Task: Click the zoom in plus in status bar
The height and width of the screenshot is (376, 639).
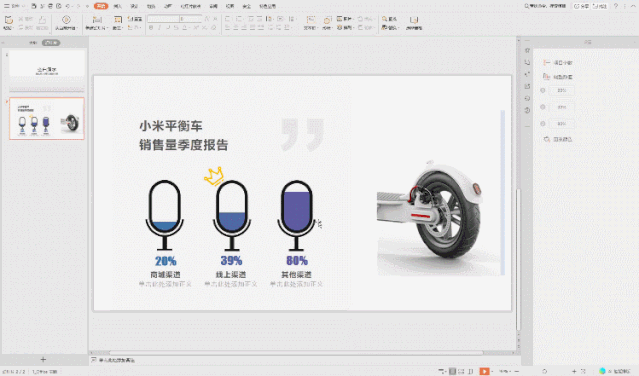Action: [574, 371]
